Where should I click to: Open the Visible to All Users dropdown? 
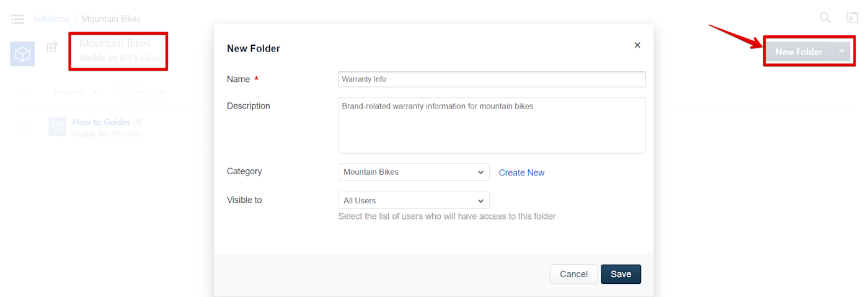(414, 201)
